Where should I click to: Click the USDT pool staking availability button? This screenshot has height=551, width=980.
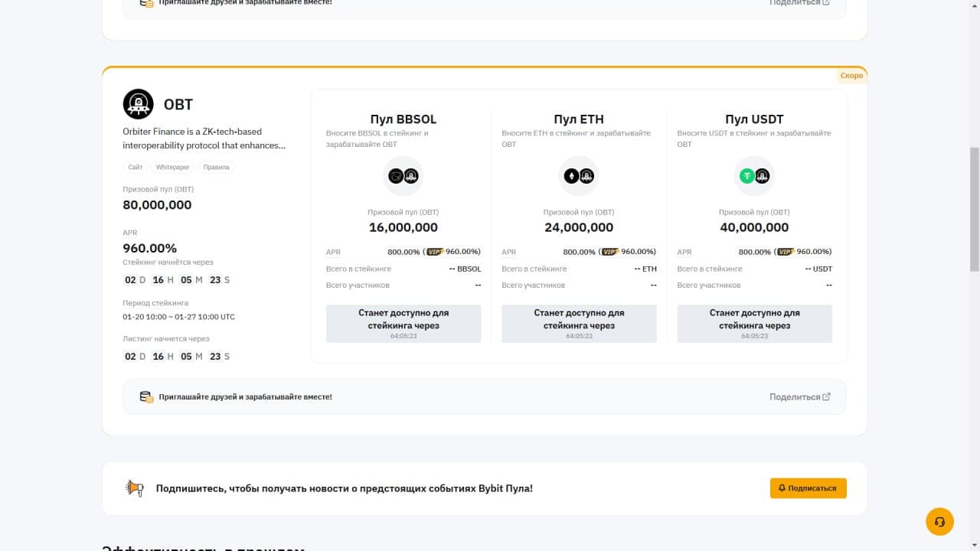tap(754, 324)
